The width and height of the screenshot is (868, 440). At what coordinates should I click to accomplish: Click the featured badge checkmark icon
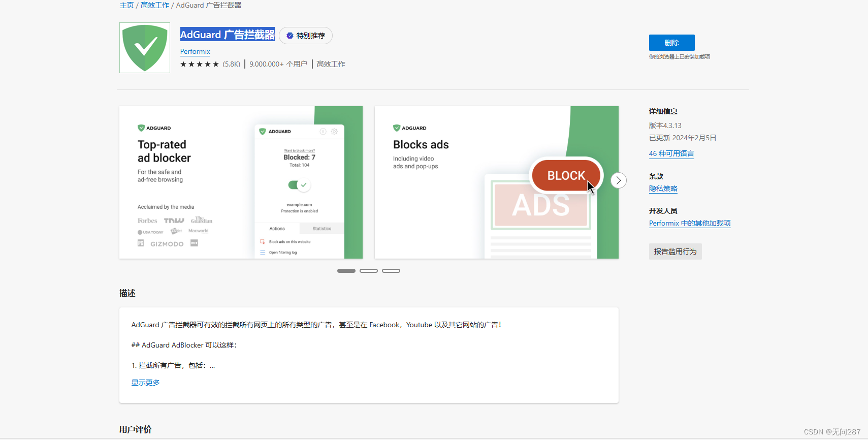point(290,36)
